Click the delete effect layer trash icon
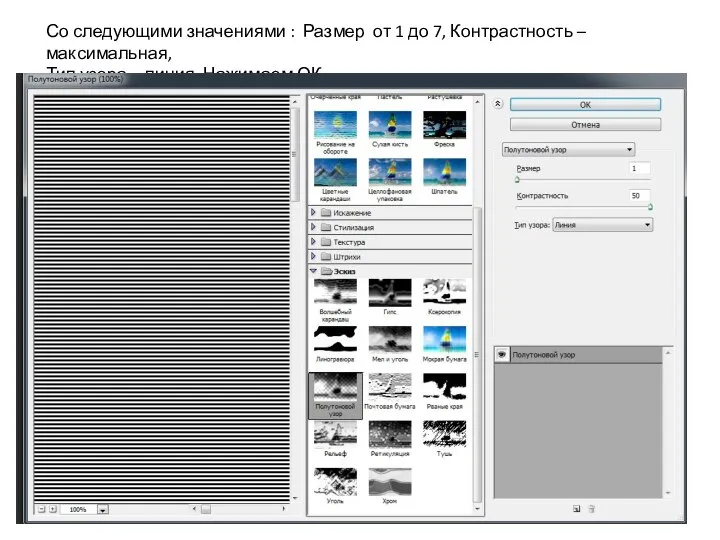This screenshot has width=720, height=540. (591, 509)
